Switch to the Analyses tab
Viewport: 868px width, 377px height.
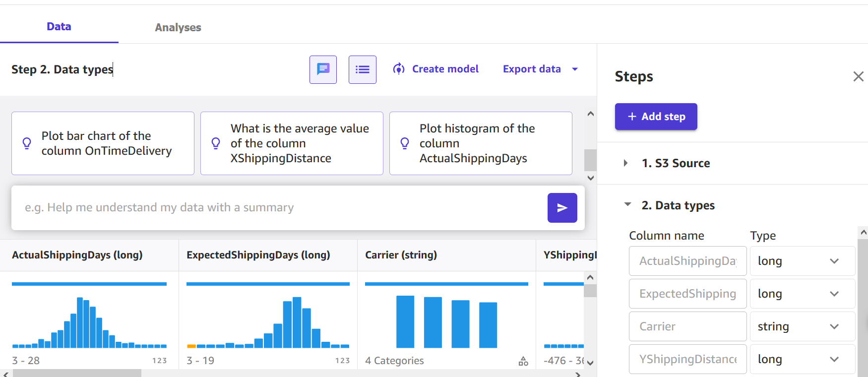pos(178,27)
